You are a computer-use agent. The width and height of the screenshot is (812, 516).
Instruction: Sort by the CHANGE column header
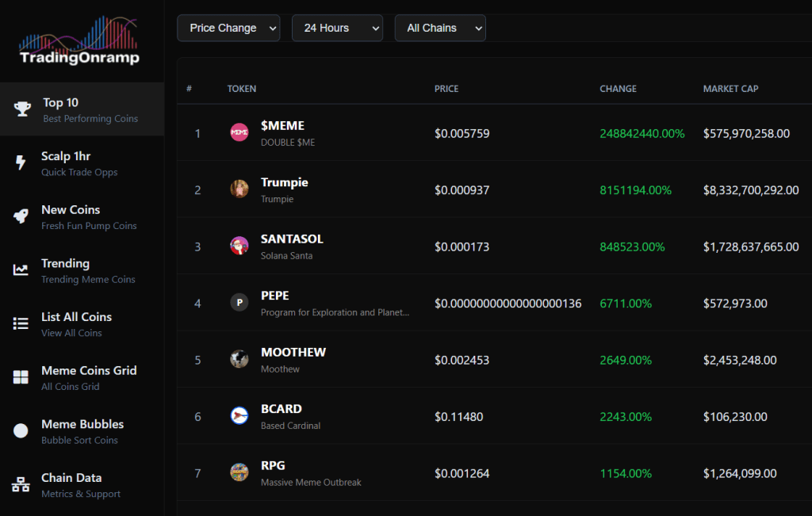[x=618, y=89]
